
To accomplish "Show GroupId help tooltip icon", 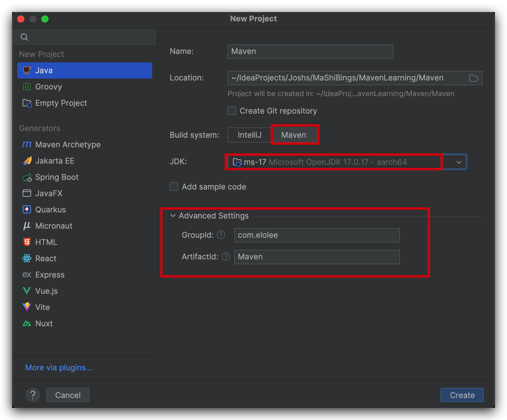I will [x=221, y=235].
